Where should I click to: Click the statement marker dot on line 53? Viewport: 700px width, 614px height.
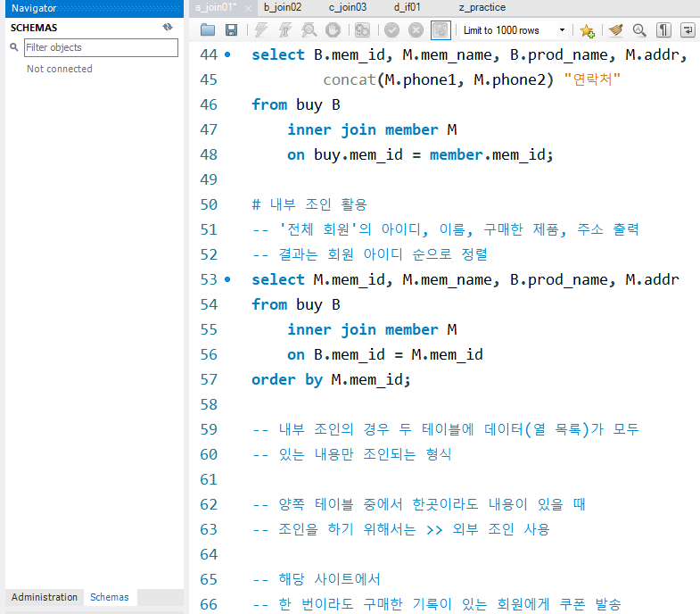pyautogui.click(x=227, y=279)
